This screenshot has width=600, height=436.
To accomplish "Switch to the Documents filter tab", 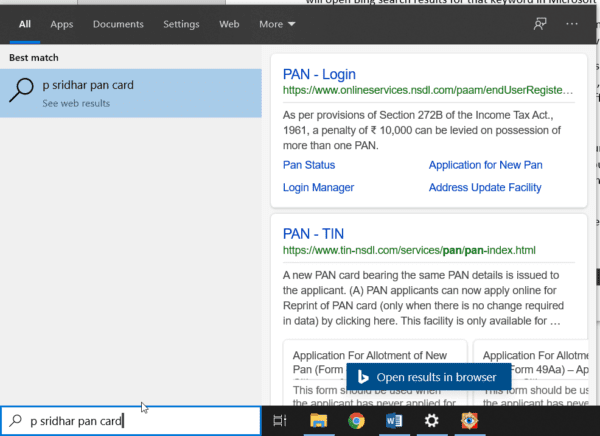I will pos(118,24).
